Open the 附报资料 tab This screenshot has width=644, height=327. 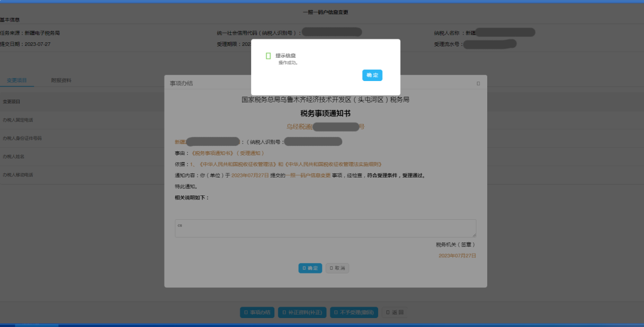click(x=61, y=80)
